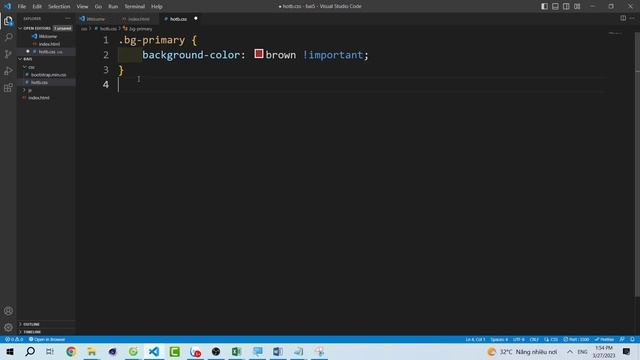Click the Port 5500 Live Server status item

[x=576, y=339]
